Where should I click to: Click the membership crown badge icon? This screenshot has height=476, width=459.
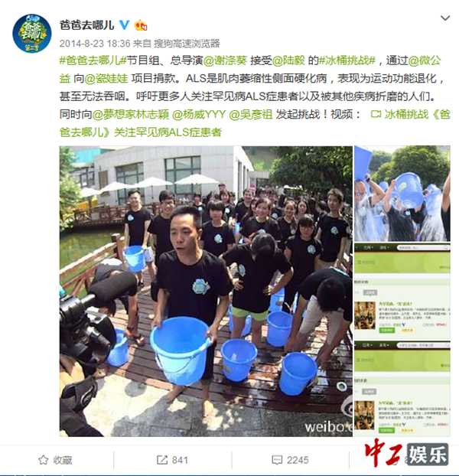click(x=141, y=25)
